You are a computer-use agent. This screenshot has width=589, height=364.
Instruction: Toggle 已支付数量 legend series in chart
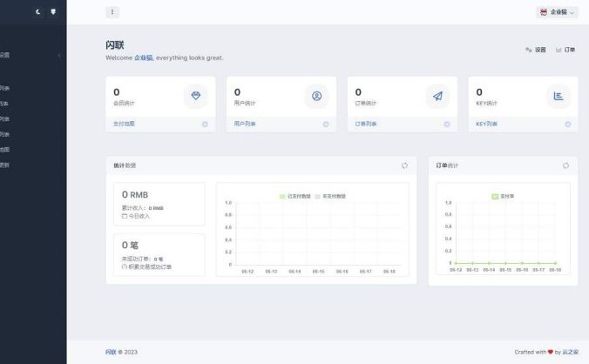click(x=295, y=196)
